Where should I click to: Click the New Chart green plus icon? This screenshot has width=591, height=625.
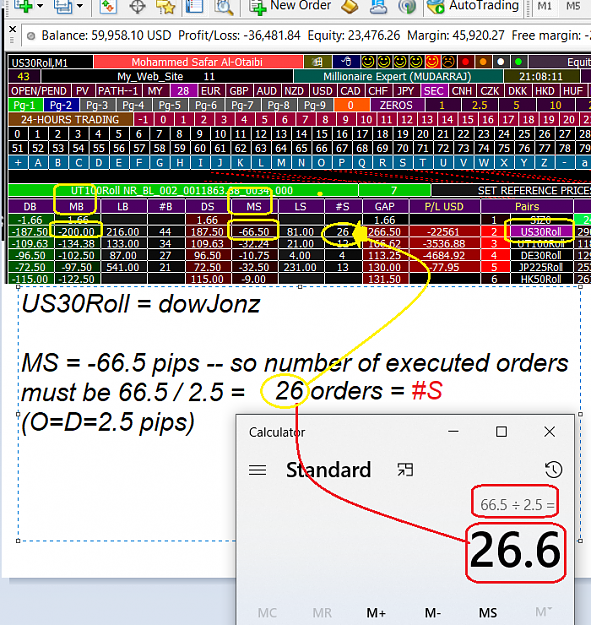[24, 6]
